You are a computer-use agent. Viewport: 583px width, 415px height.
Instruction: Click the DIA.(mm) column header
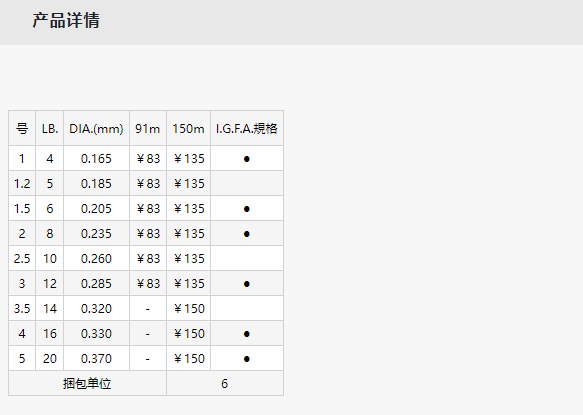[96, 128]
